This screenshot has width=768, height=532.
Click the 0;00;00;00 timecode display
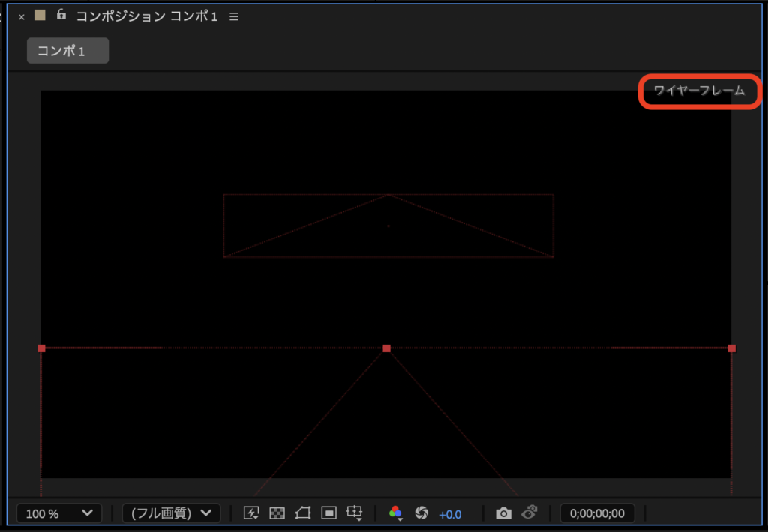pos(597,513)
